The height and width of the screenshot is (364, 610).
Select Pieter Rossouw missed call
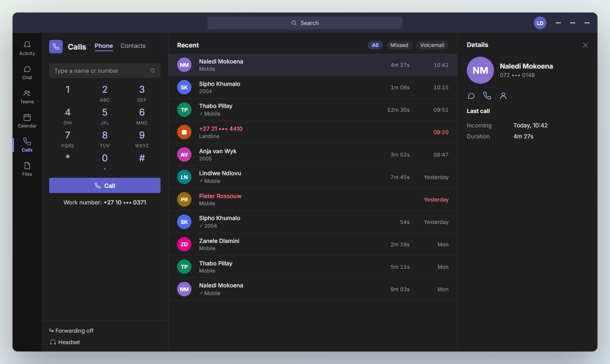(x=313, y=199)
